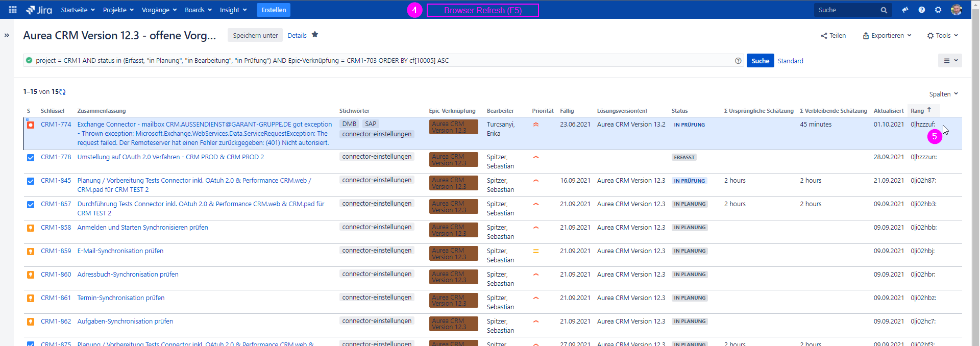
Task: Open the Startseite dropdown menu
Action: (x=78, y=10)
